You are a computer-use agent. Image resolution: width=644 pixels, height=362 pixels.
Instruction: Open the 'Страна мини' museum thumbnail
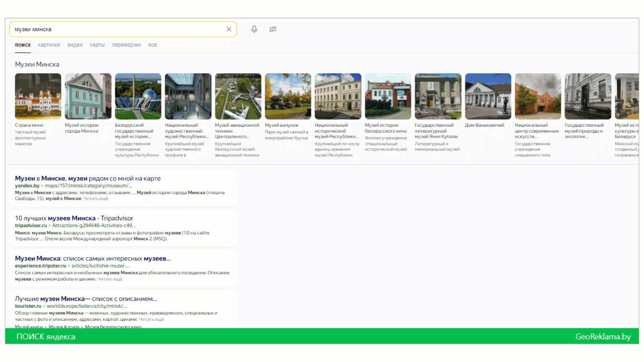click(x=38, y=96)
